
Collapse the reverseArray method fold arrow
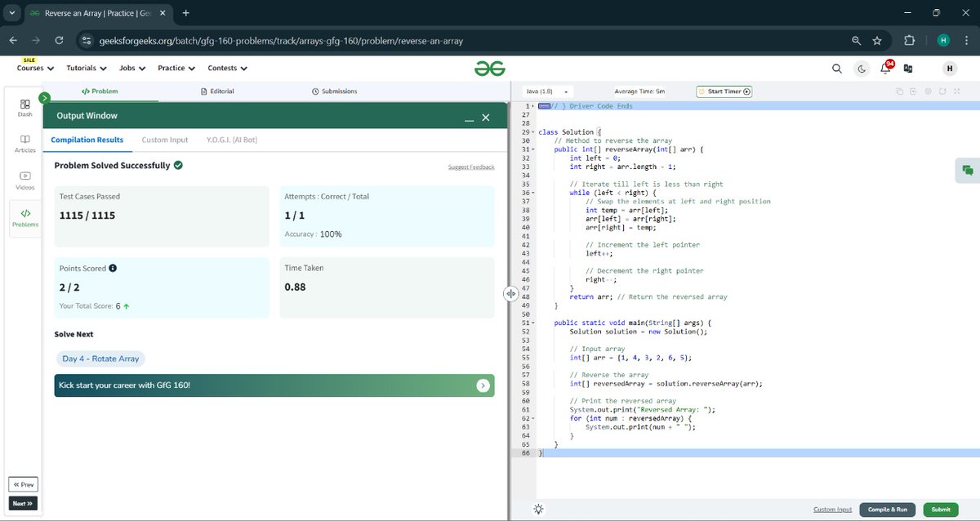coord(532,149)
